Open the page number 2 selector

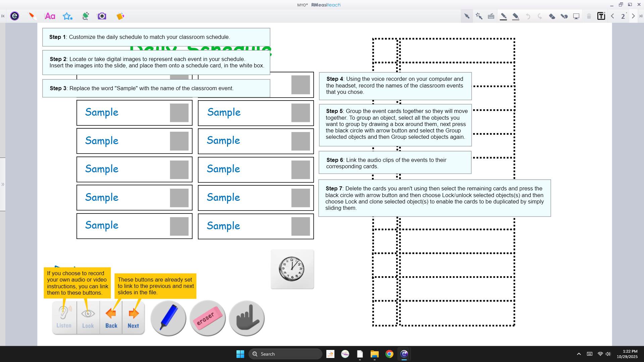click(623, 16)
